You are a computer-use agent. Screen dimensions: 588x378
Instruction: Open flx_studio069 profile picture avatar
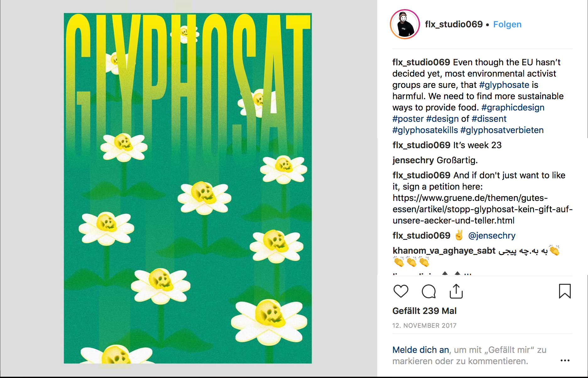(405, 24)
